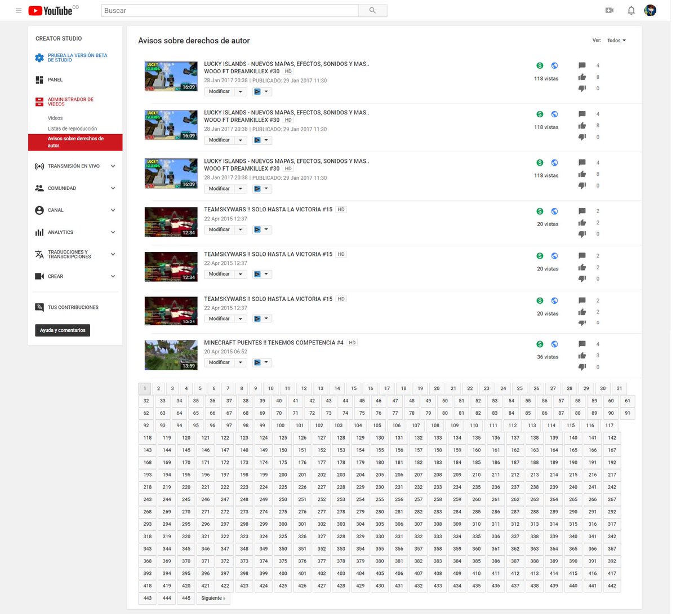Expand the Crear section chevron
The width and height of the screenshot is (676, 616).
click(113, 276)
